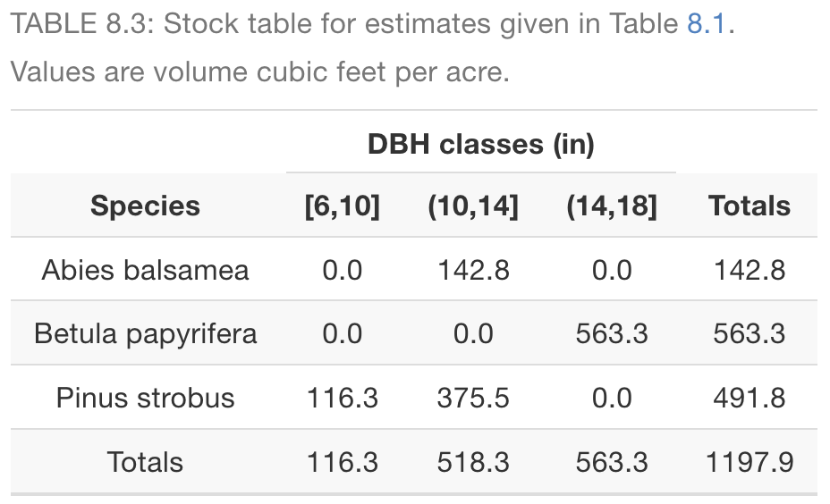Viewport: 830px width, 504px height.
Task: Select the Betula papyrifera row label
Action: point(145,334)
